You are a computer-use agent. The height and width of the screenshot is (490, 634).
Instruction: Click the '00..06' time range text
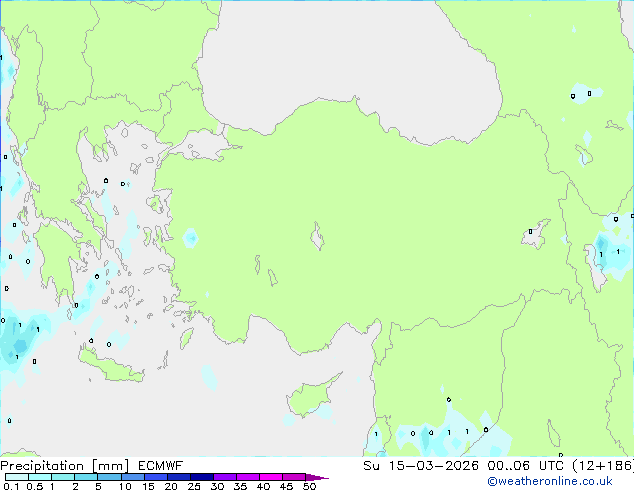tap(508, 465)
